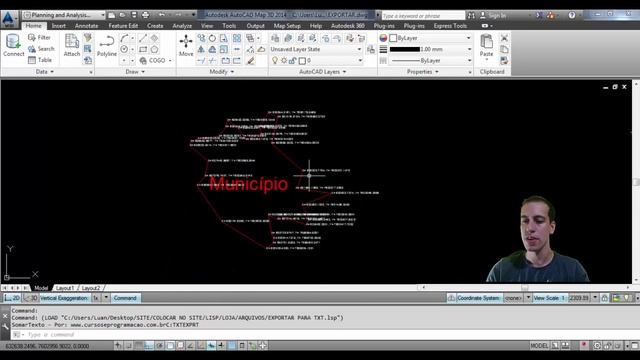Switch to 3D view mode
Screen dimensions: 640x360
pos(30,298)
